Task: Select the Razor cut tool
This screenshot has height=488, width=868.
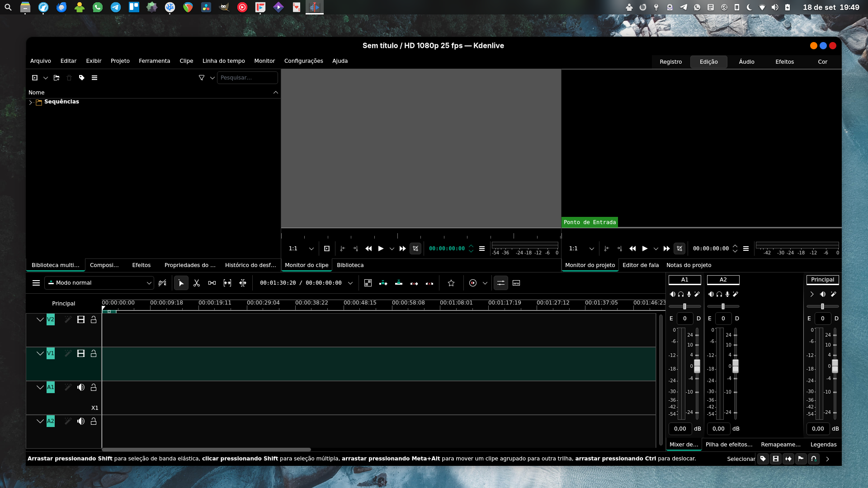Action: click(x=197, y=283)
